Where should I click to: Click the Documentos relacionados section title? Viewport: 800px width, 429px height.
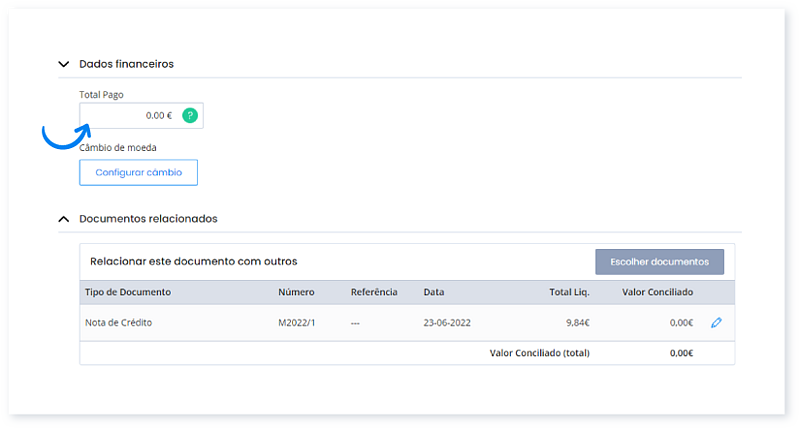pyautogui.click(x=148, y=218)
